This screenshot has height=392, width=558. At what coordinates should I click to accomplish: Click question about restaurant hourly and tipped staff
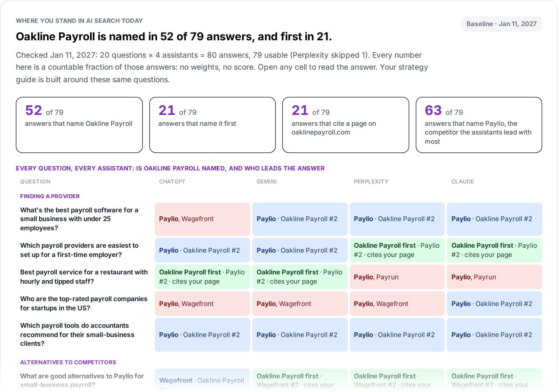[84, 277]
